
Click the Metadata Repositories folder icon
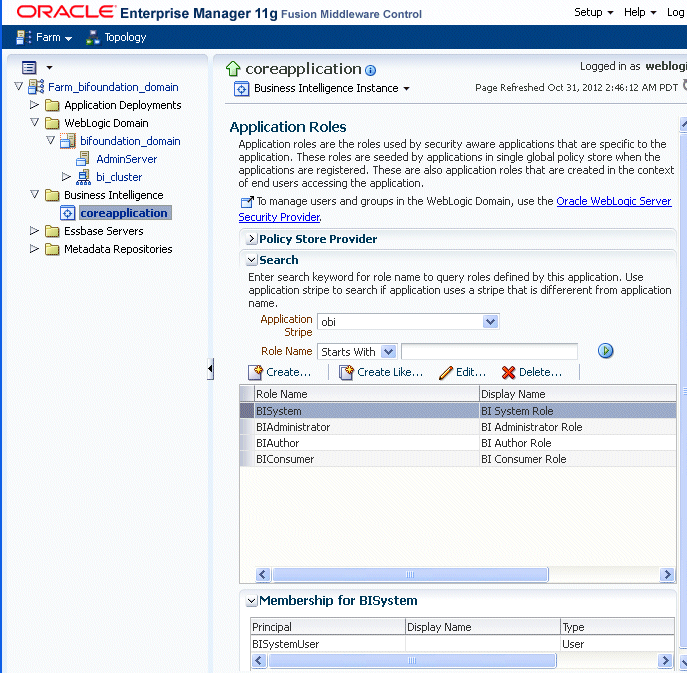(x=52, y=249)
